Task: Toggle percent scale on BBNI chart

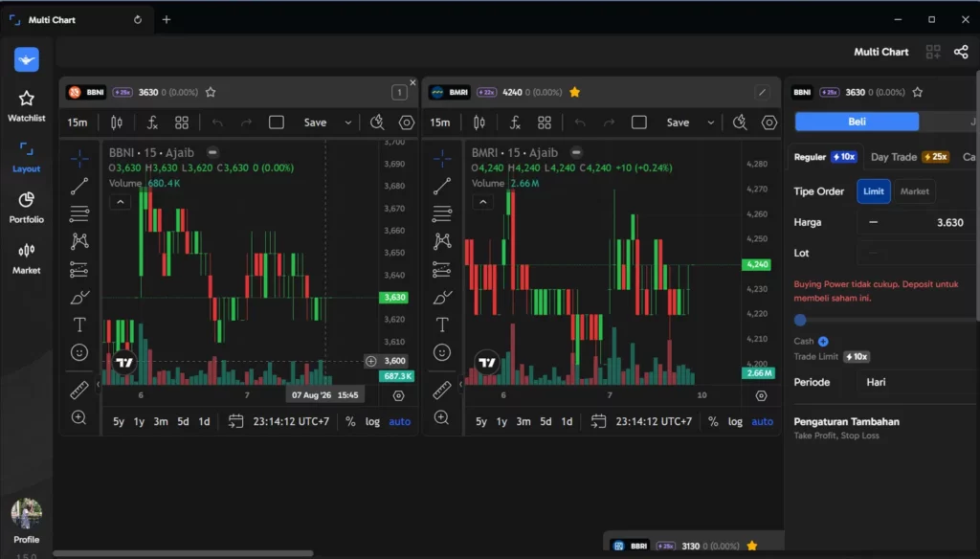Action: pos(350,421)
